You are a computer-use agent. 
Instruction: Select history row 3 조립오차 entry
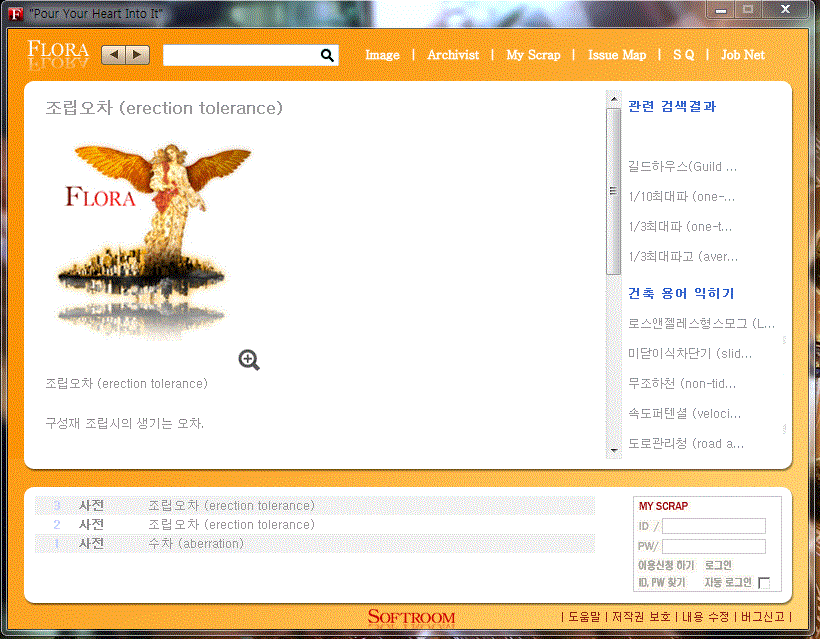[x=315, y=506]
